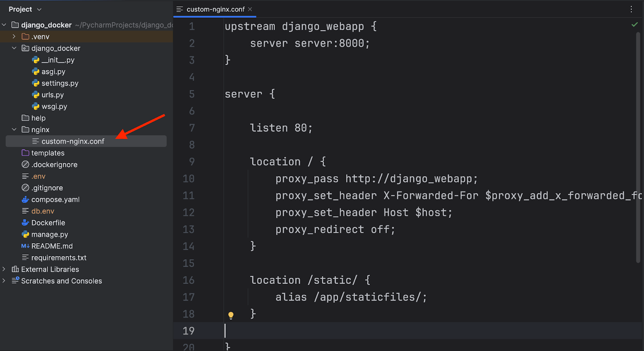Close the custom-nginx.conf editor tab
Image resolution: width=644 pixels, height=351 pixels.
(250, 9)
